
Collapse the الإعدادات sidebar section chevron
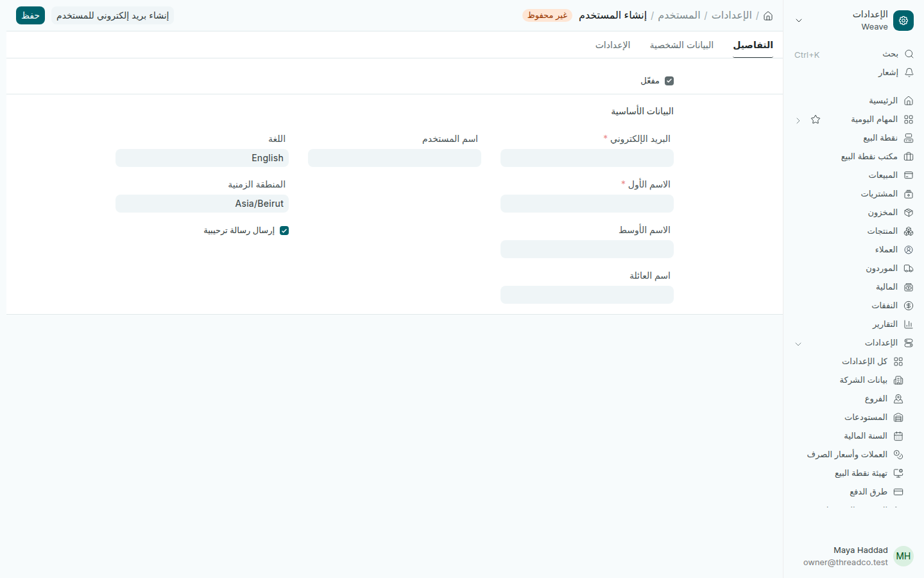point(798,344)
